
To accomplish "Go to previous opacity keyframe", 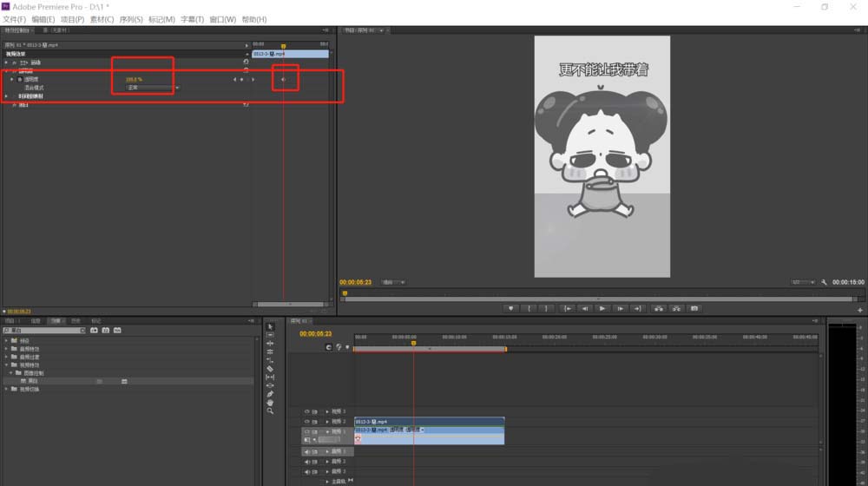I will click(234, 80).
